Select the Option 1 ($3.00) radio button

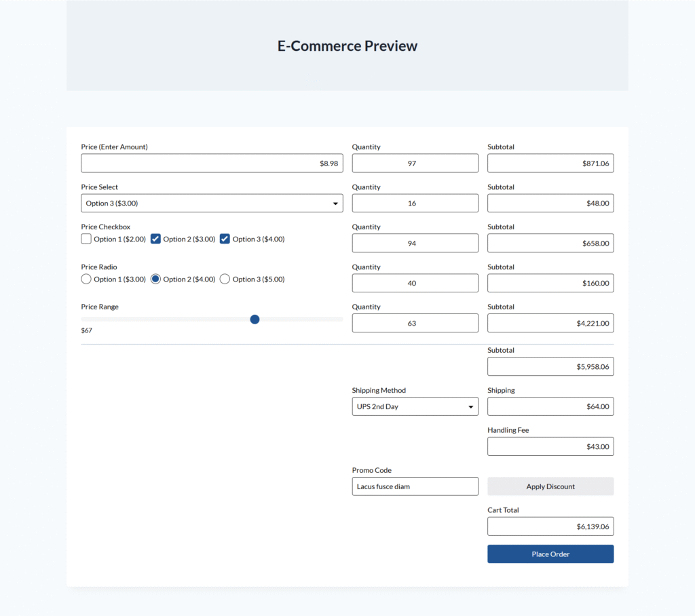pyautogui.click(x=86, y=279)
